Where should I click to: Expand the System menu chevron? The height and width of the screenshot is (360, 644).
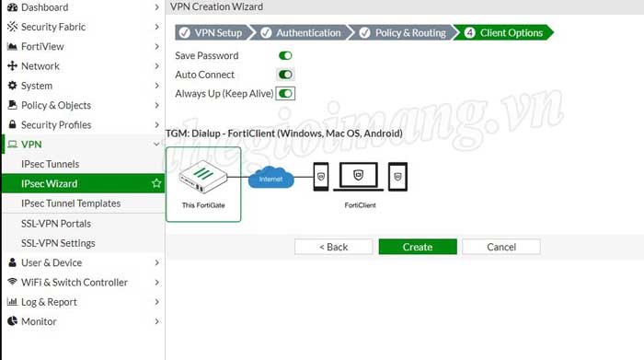tap(157, 86)
